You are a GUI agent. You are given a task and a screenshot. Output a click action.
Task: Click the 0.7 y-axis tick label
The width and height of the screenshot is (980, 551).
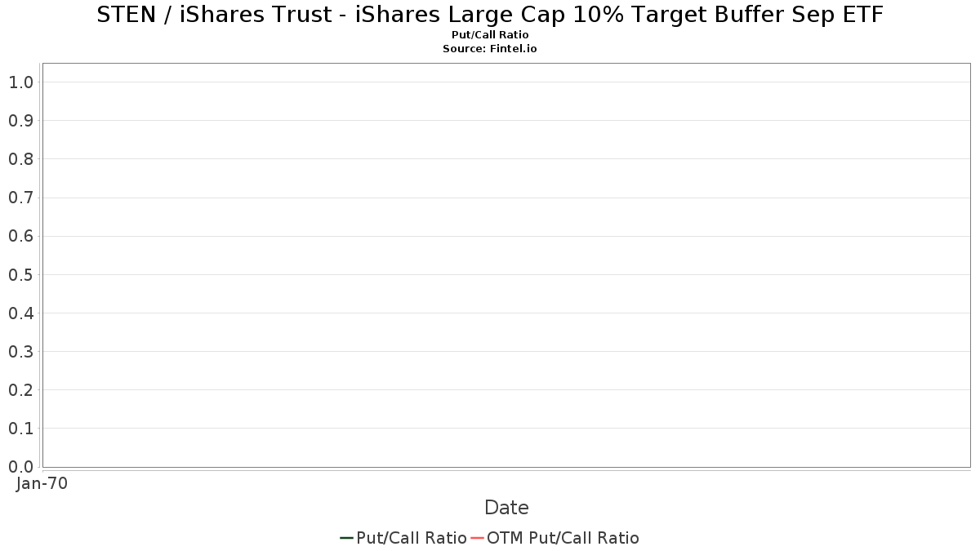pos(20,198)
